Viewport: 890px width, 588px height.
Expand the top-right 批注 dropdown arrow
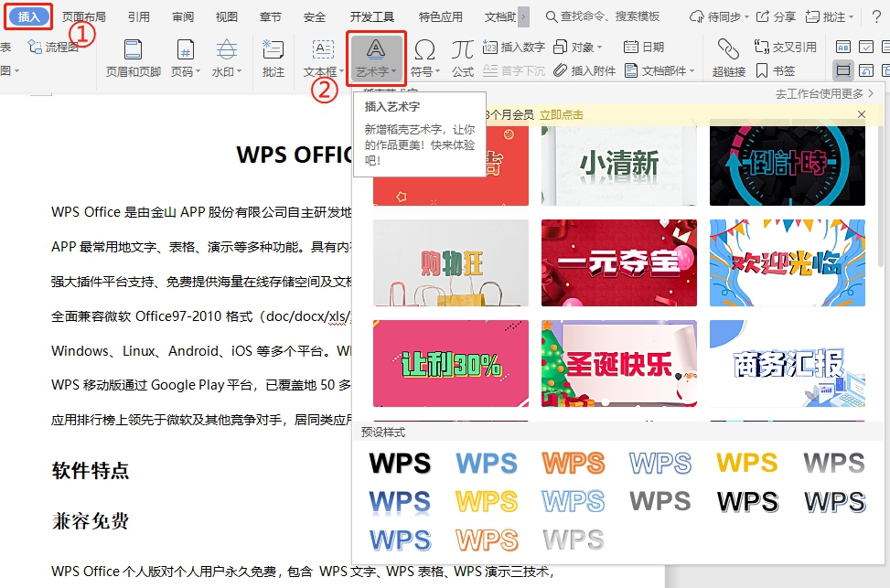click(x=851, y=17)
